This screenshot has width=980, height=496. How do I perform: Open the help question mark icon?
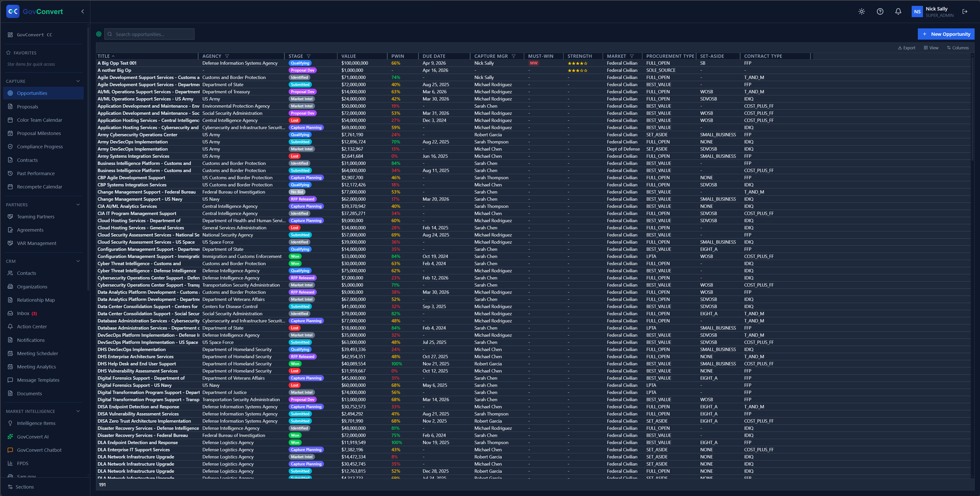pos(880,12)
